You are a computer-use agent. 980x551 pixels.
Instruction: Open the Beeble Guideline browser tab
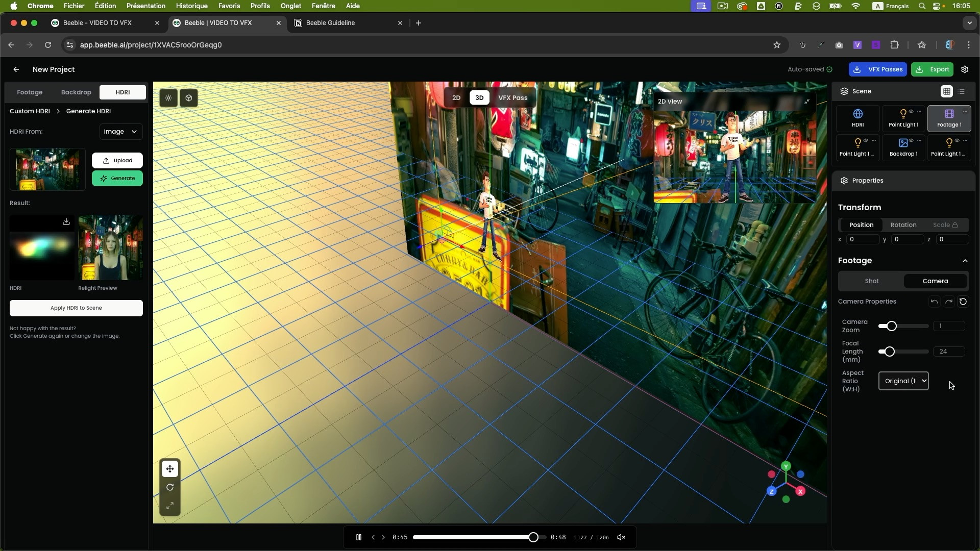tap(349, 23)
